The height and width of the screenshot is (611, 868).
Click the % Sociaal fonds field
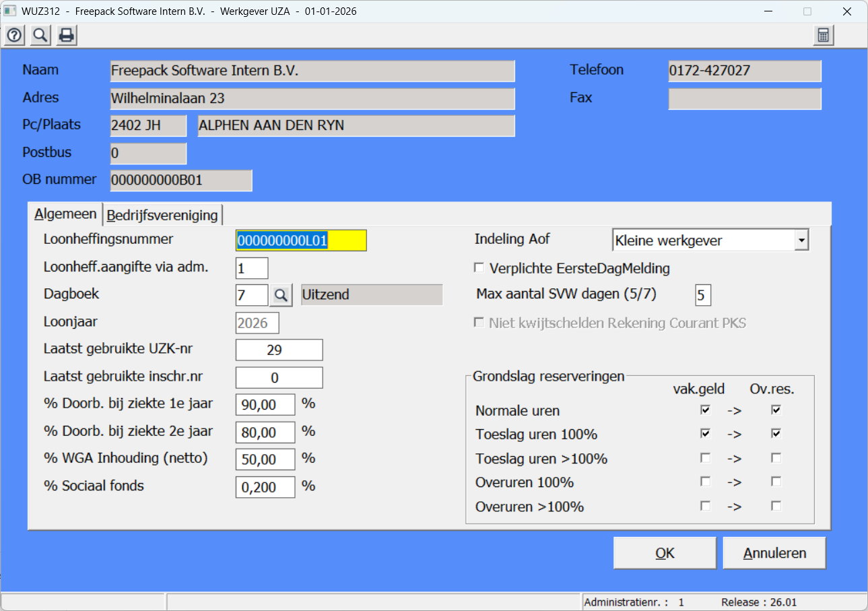[265, 487]
